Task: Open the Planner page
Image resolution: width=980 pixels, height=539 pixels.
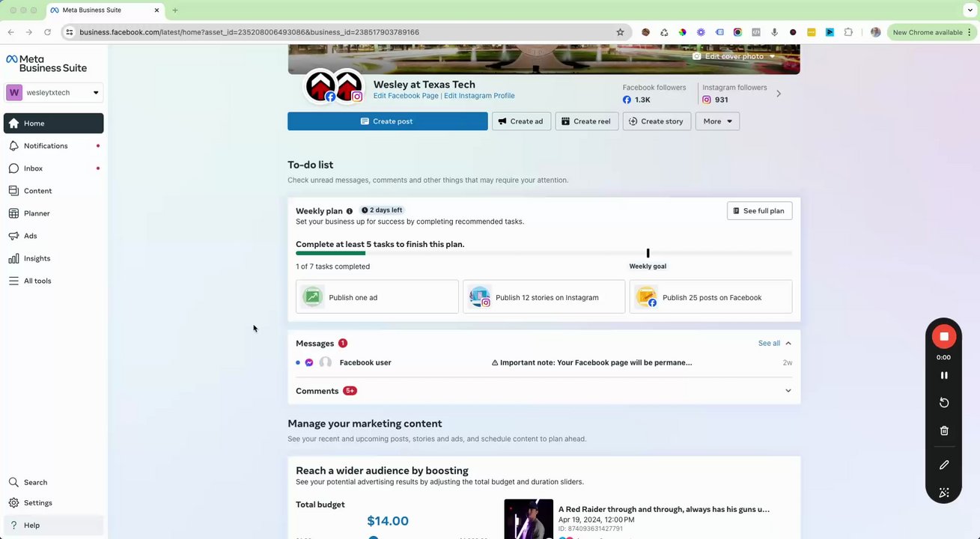Action: (53, 213)
